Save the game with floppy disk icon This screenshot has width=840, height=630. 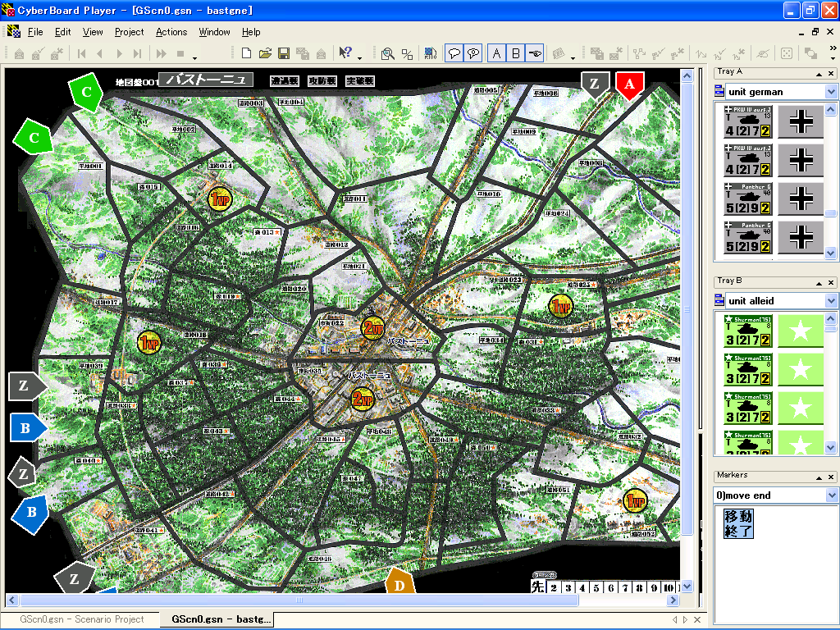284,53
